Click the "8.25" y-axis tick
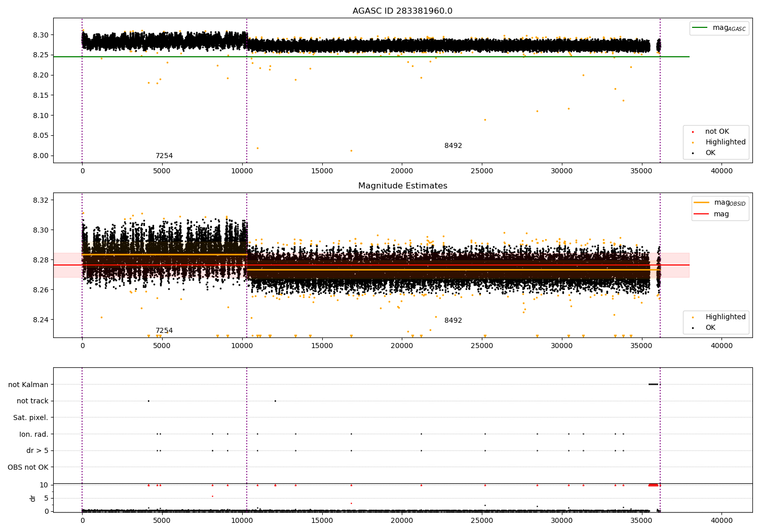Image resolution: width=760 pixels, height=532 pixels. (41, 55)
